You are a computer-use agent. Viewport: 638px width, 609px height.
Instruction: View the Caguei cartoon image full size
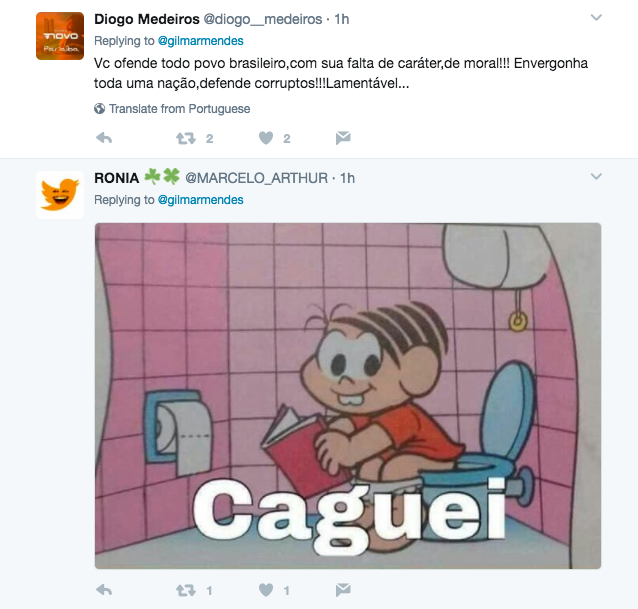pyautogui.click(x=348, y=396)
